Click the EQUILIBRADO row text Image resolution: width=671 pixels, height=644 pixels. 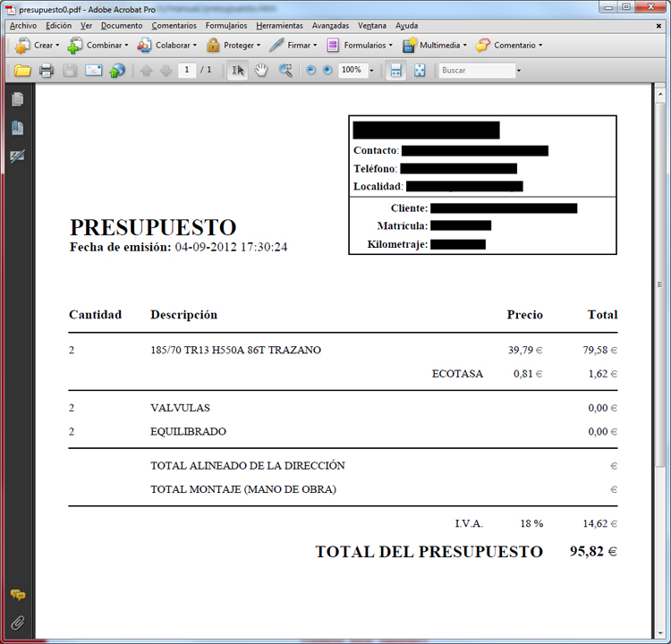point(188,431)
